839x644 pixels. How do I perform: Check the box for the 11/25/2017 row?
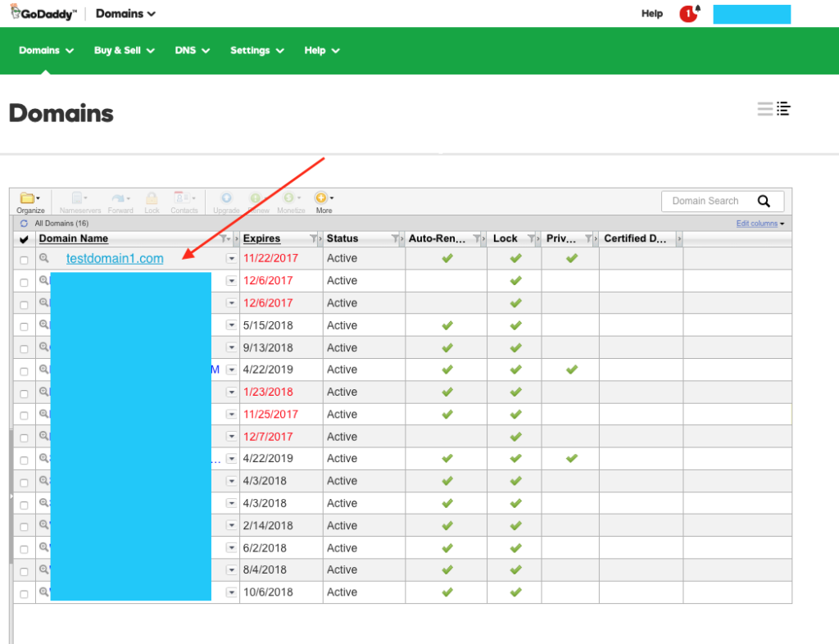24,415
